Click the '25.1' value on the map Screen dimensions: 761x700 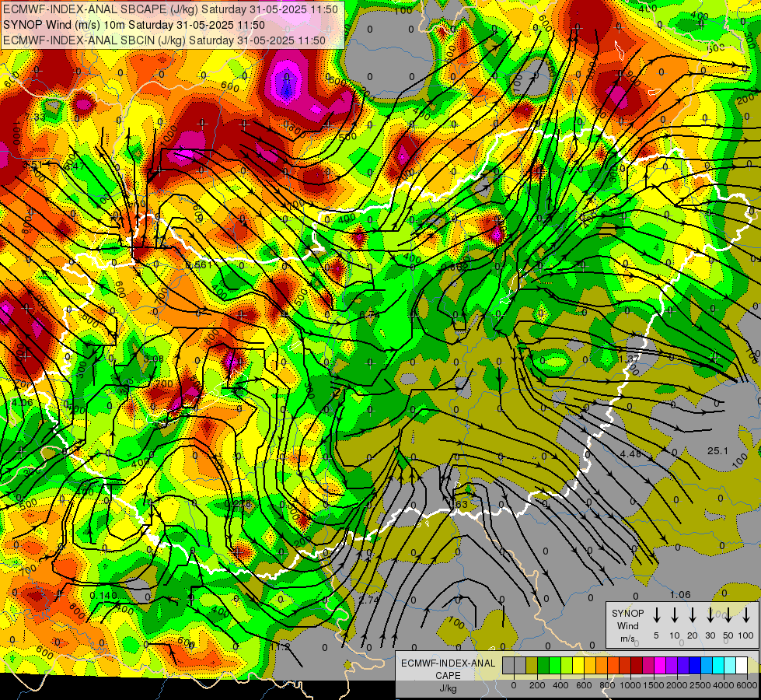[x=717, y=451]
